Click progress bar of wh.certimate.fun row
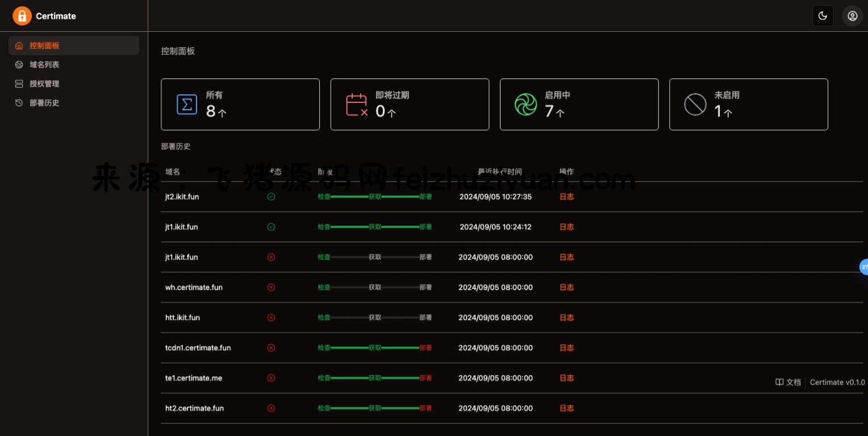 coord(375,287)
